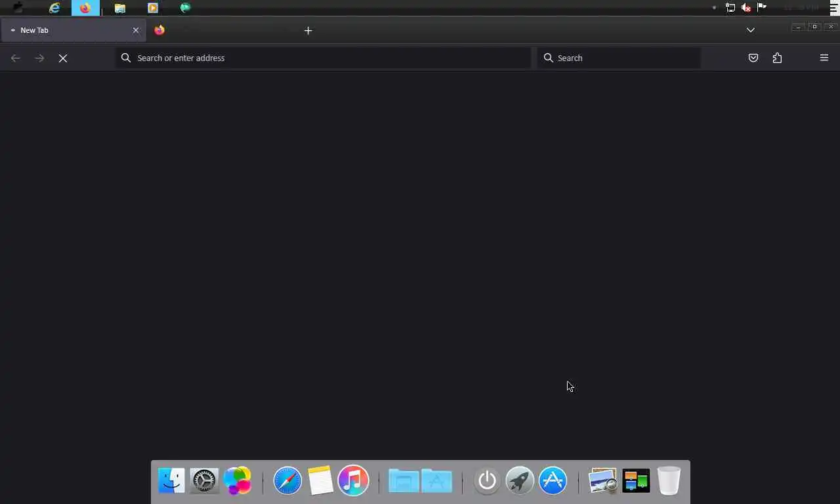Go forward to the next page
Image resolution: width=840 pixels, height=504 pixels.
[x=39, y=58]
